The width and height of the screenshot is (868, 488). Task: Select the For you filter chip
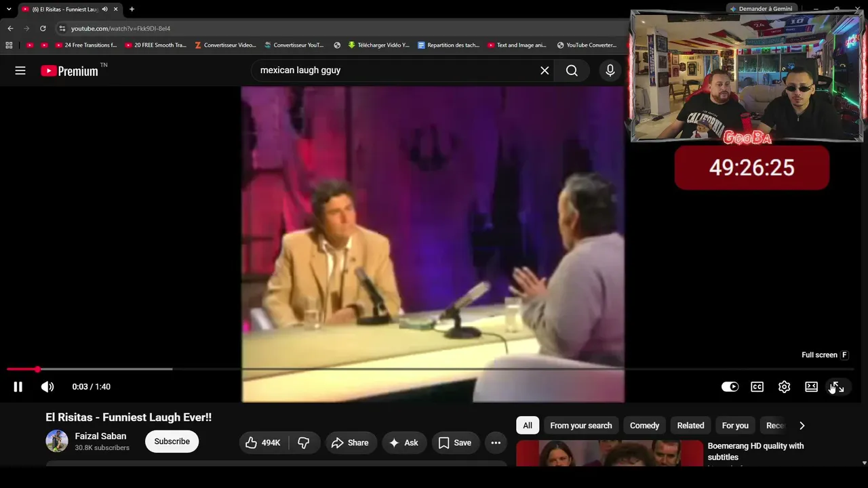[x=735, y=426]
